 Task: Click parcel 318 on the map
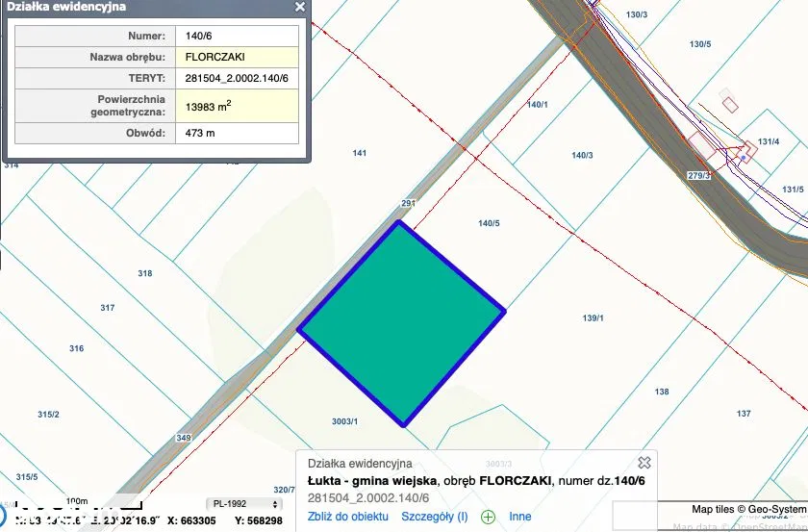click(145, 273)
